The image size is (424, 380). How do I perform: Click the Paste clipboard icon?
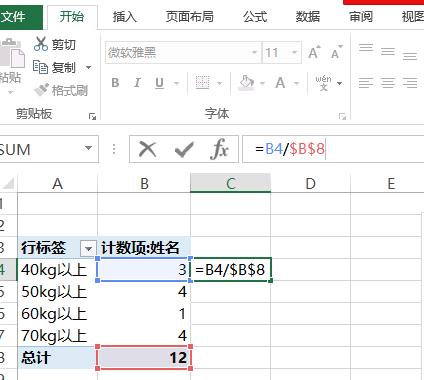[12, 53]
